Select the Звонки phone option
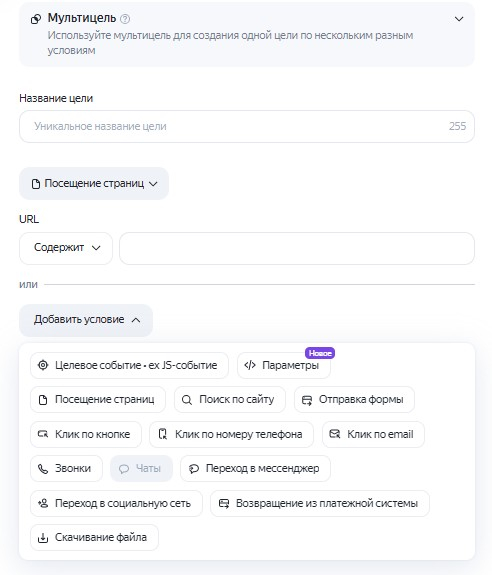This screenshot has width=492, height=575. pyautogui.click(x=66, y=468)
